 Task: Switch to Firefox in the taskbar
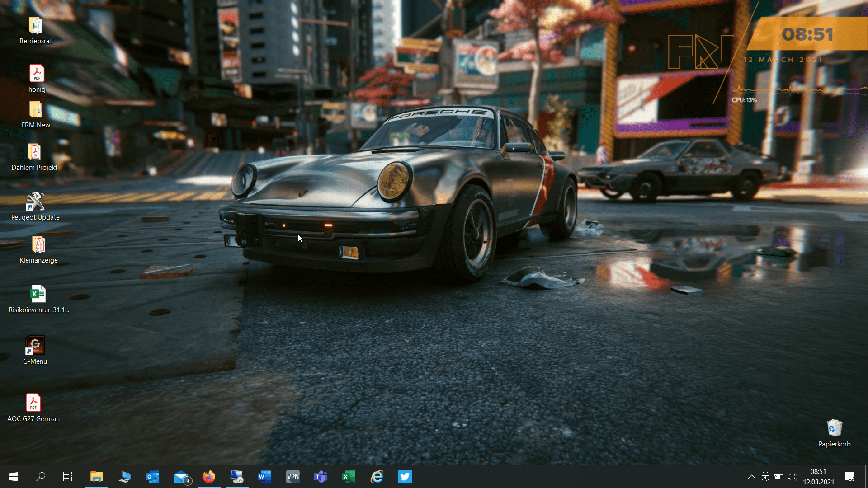pyautogui.click(x=209, y=477)
